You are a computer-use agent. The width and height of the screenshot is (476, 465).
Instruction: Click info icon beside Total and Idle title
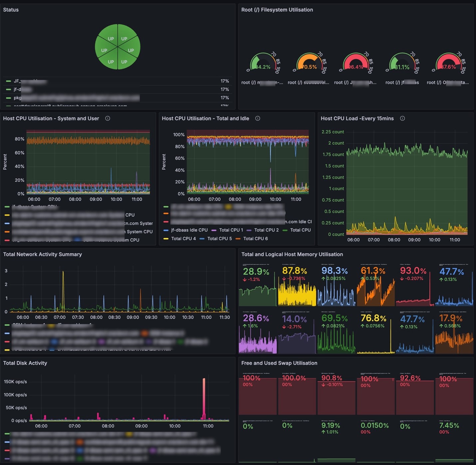[x=258, y=118]
